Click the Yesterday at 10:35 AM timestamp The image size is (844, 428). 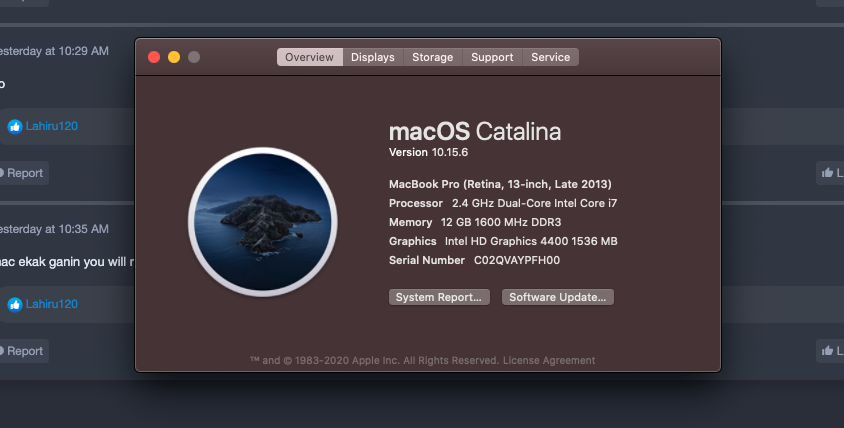tap(54, 229)
